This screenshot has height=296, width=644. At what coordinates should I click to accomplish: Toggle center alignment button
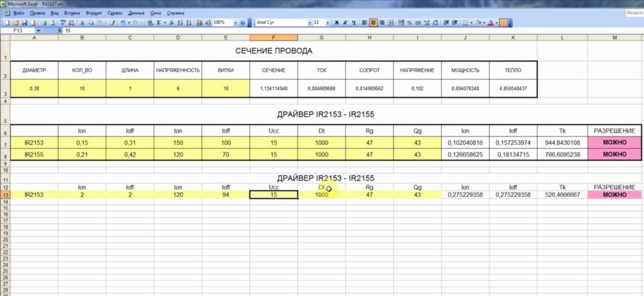click(x=374, y=23)
